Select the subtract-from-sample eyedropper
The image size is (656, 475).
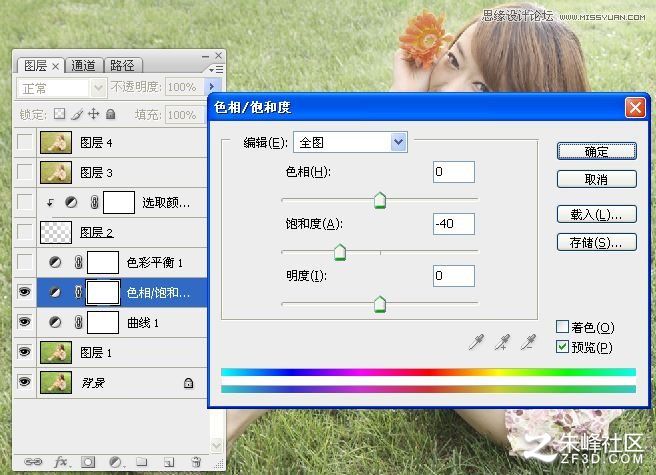pyautogui.click(x=528, y=341)
